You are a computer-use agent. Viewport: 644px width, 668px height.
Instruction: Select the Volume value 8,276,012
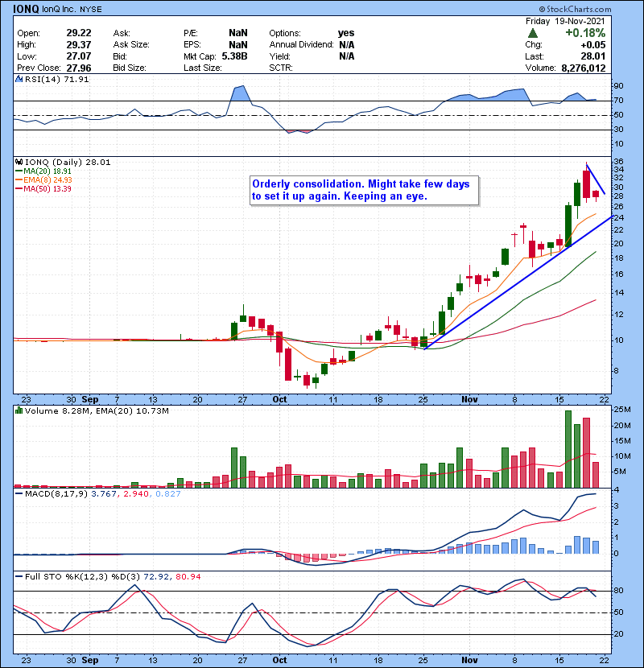pyautogui.click(x=584, y=68)
